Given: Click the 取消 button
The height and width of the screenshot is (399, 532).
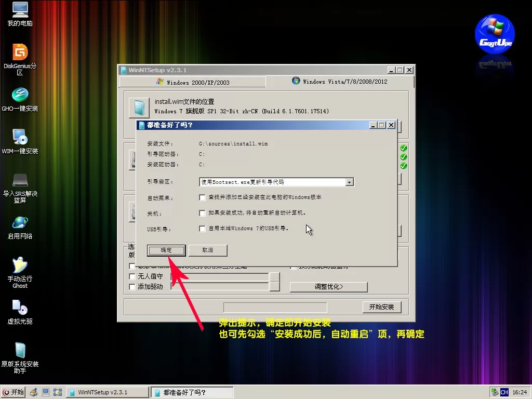Looking at the screenshot, I should coord(207,250).
